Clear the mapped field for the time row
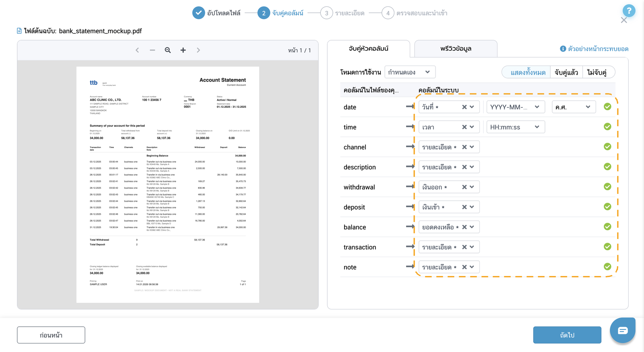 click(x=464, y=127)
